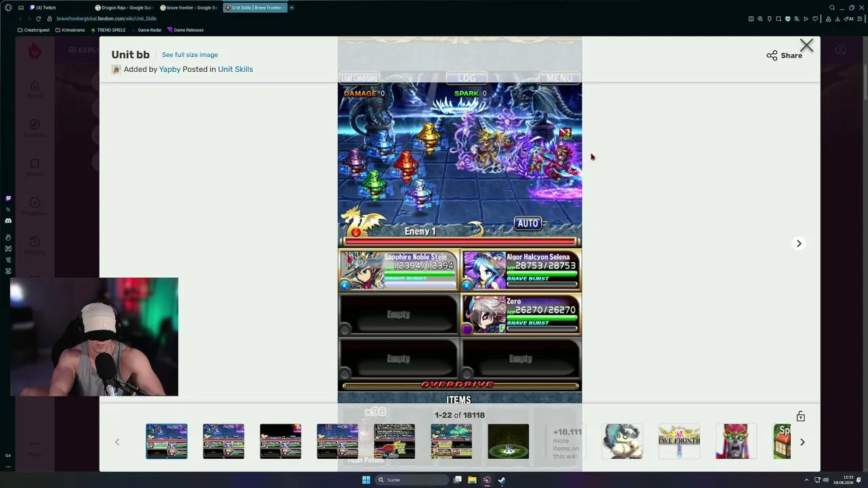Switch to the Dragon Raja Google search tab
Screen dimensions: 868x488
coord(124,7)
